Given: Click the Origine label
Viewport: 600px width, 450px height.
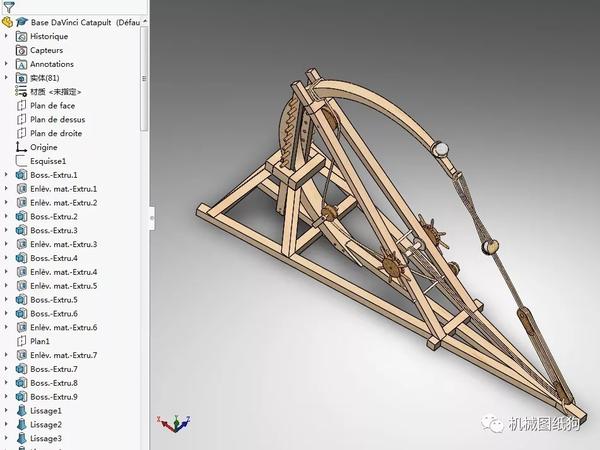Looking at the screenshot, I should tap(44, 147).
